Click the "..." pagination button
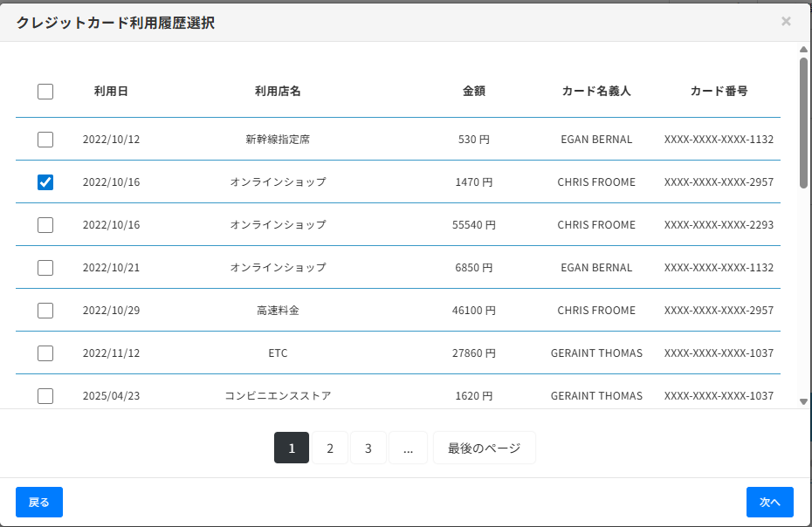 tap(408, 448)
